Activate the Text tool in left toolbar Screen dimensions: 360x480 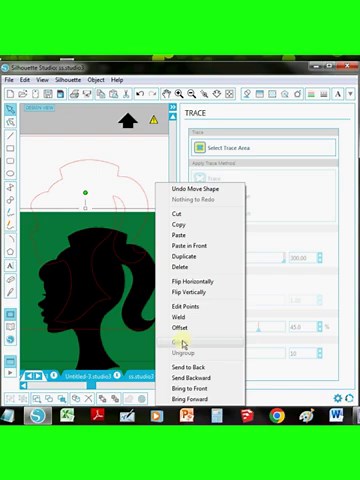[10, 266]
